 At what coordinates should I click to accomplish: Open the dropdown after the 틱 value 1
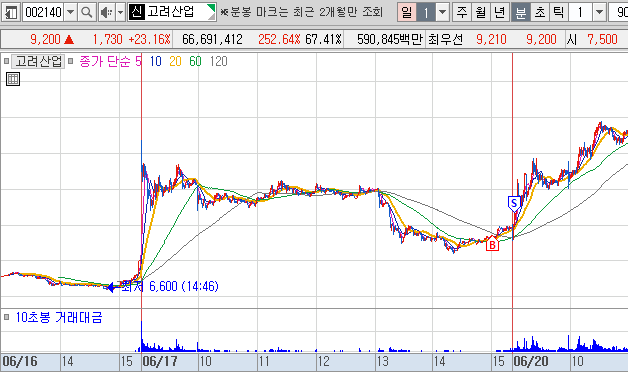(599, 12)
